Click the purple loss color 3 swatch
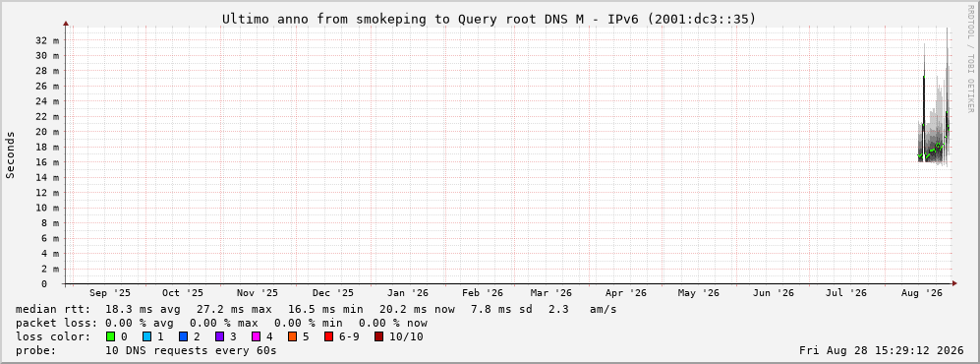Screen dimensions: 980x364 (219, 337)
